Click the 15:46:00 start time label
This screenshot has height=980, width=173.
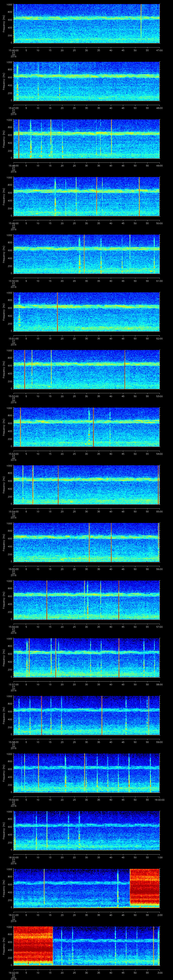pos(14,50)
